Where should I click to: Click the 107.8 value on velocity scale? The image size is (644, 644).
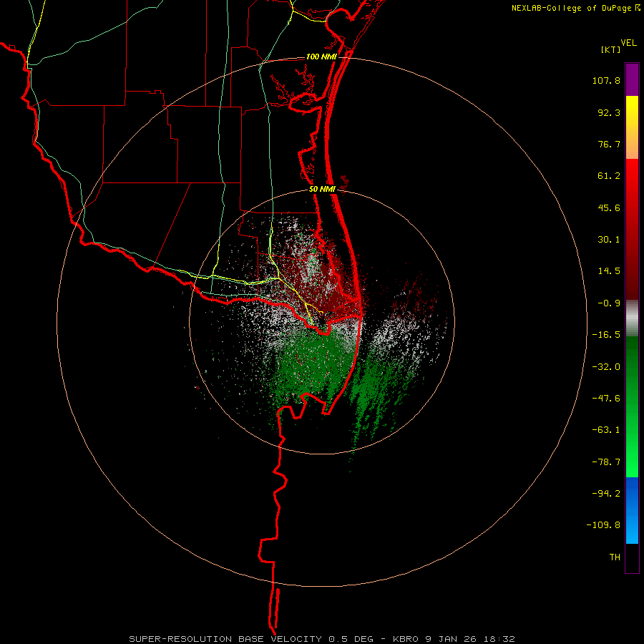[606, 80]
